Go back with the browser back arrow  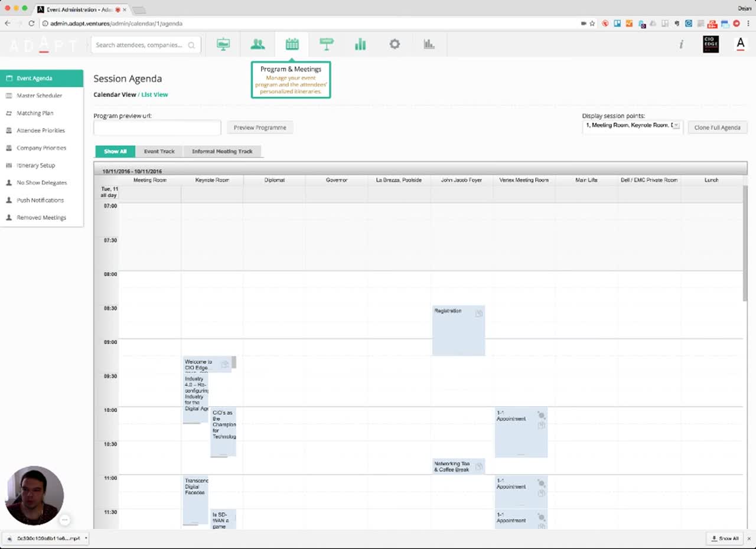click(8, 24)
